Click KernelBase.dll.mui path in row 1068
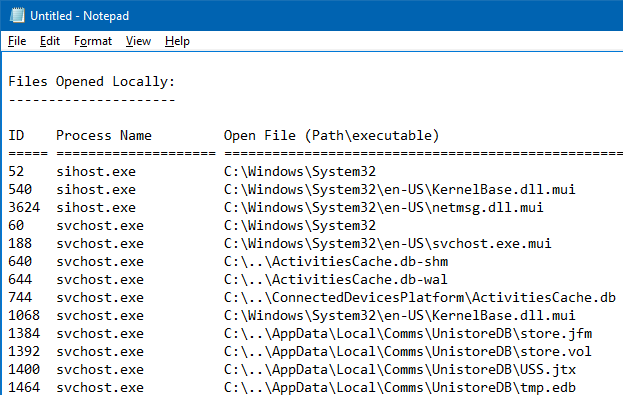 pyautogui.click(x=400, y=316)
